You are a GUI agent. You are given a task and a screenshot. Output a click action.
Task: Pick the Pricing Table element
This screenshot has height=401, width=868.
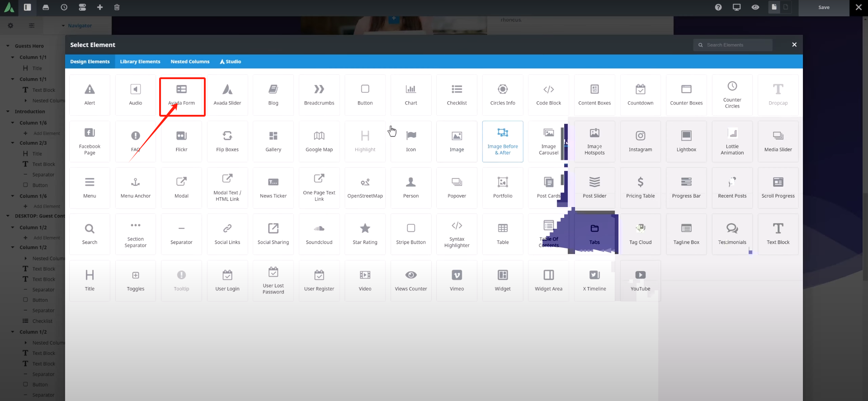click(640, 188)
